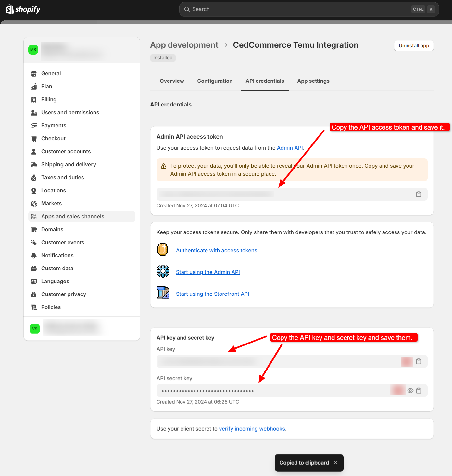Click Uninstall app button

click(414, 46)
